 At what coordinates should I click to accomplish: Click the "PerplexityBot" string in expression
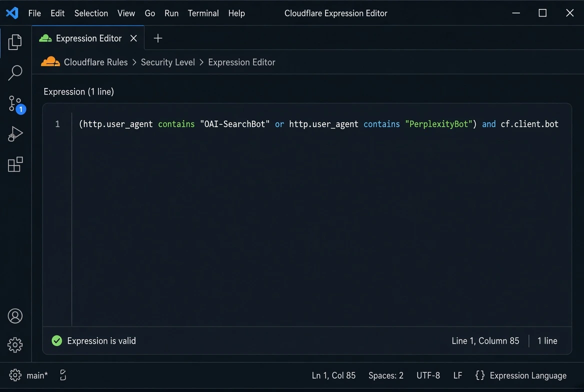(438, 123)
